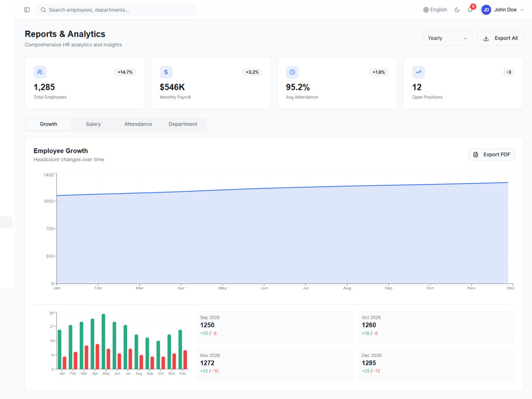Switch to the Growth tab
Viewport: 532px width, 399px height.
pos(48,124)
